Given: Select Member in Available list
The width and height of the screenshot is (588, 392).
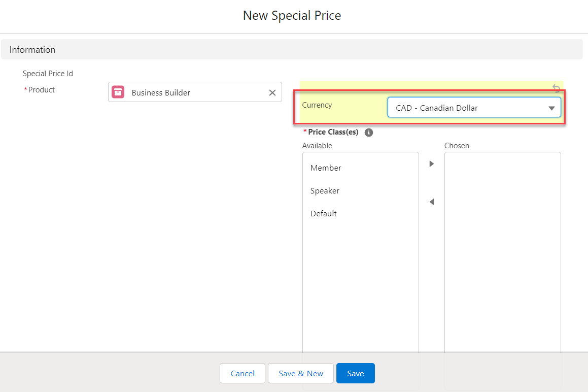Looking at the screenshot, I should click(326, 168).
